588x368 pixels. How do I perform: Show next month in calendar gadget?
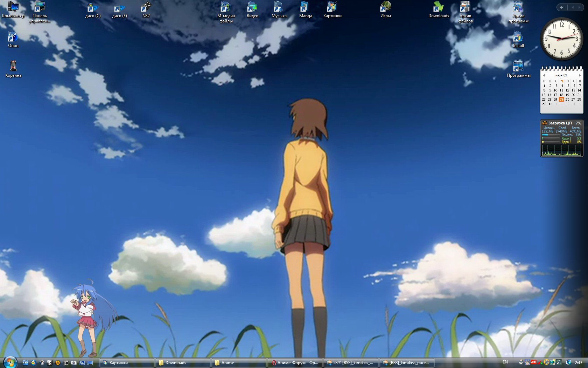tap(580, 75)
